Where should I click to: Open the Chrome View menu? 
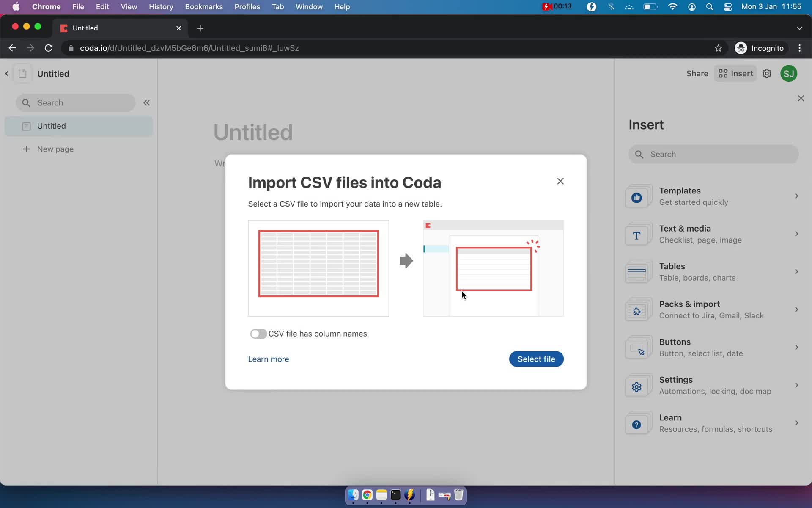(129, 7)
